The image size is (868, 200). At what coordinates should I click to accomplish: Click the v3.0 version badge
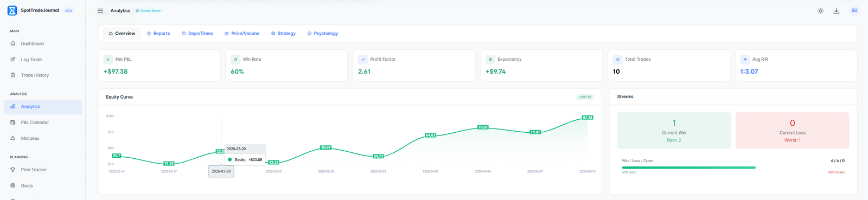coord(68,11)
